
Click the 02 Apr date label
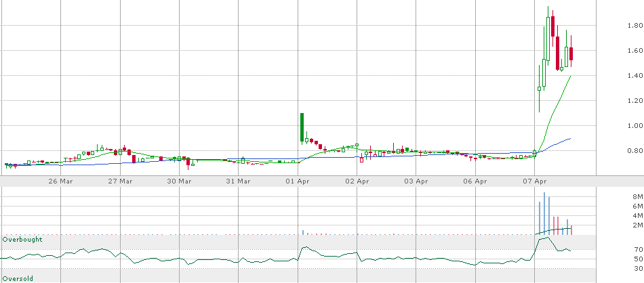coord(357,181)
